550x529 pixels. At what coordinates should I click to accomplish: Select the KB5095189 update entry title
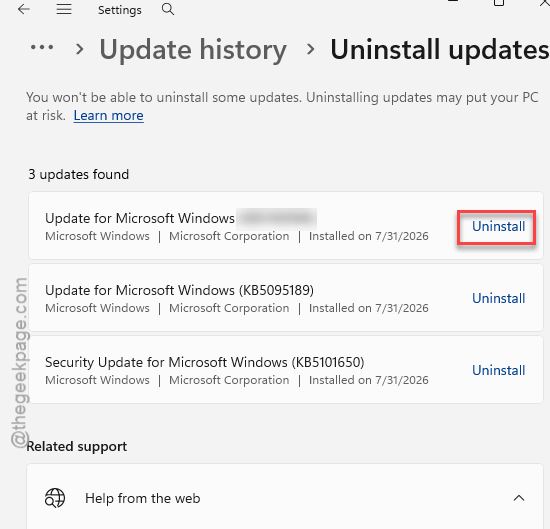click(179, 290)
